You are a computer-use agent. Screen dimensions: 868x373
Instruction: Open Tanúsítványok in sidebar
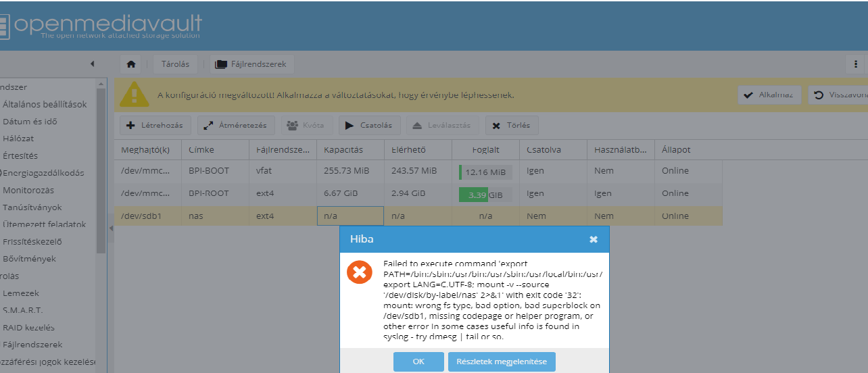pyautogui.click(x=32, y=207)
